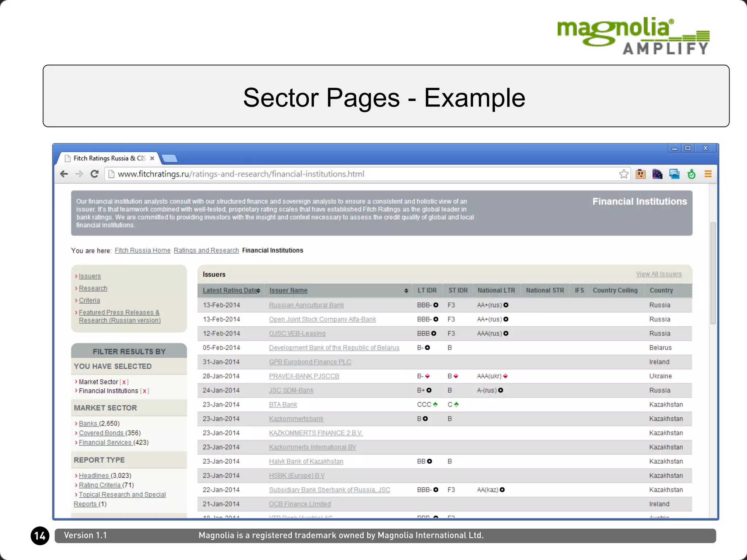Close the Fitch Ratings Russia & CIS tab
747x560 pixels.
[x=152, y=158]
